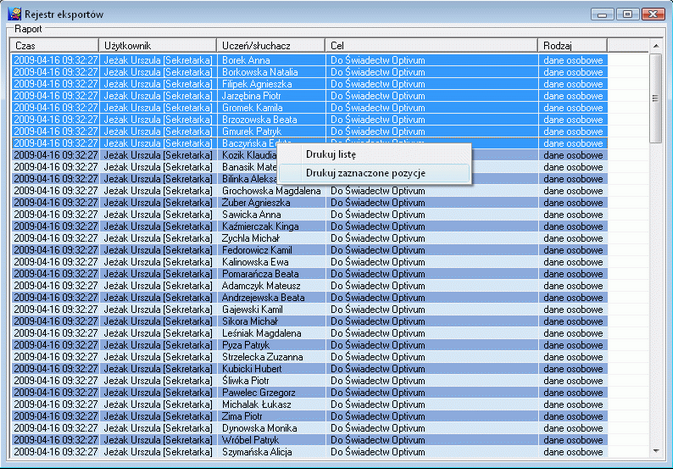Screen dimensions: 673x469
Task: Sort by the 'Czas' column header
Action: (x=55, y=45)
